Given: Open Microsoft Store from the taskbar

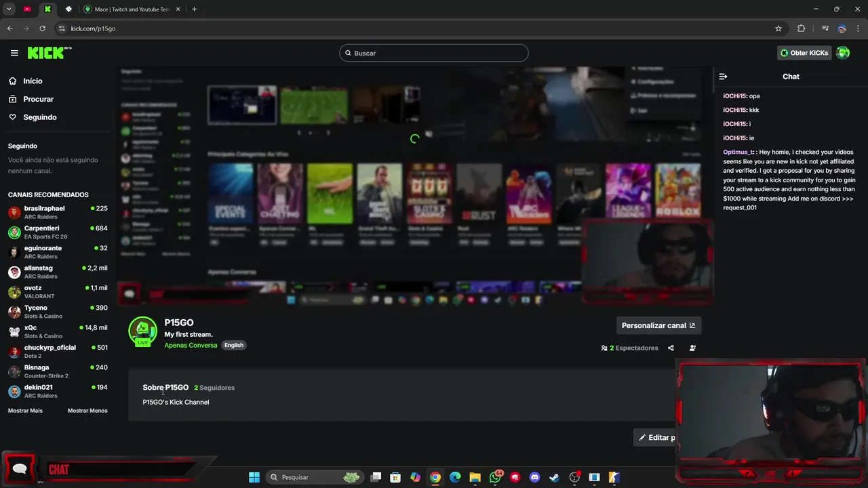Looking at the screenshot, I should click(396, 477).
